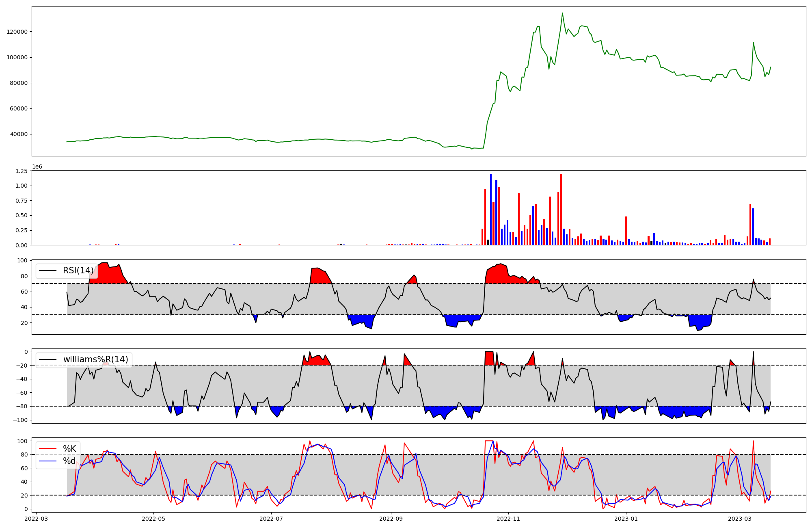Click the 1e6 volume scale label
Image resolution: width=812 pixels, height=528 pixels.
tap(37, 167)
